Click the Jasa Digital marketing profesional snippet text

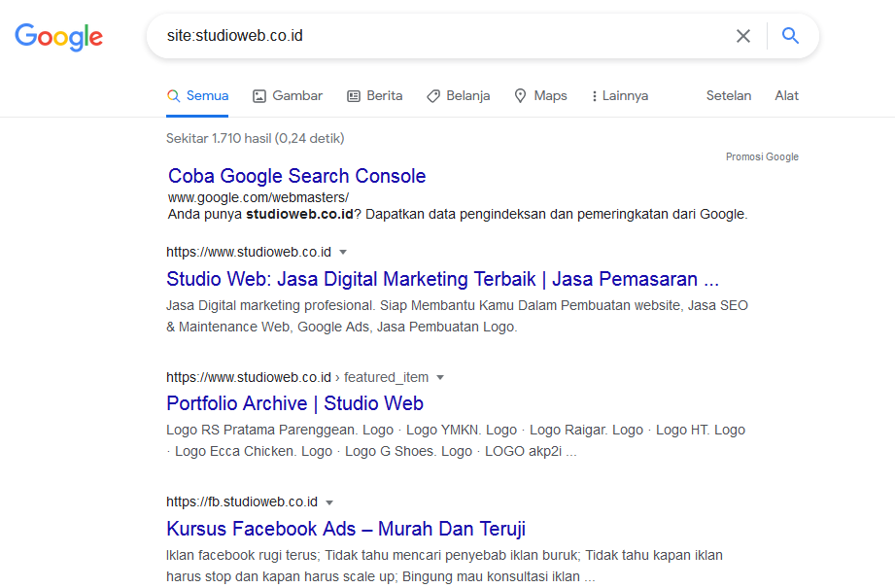click(x=457, y=316)
